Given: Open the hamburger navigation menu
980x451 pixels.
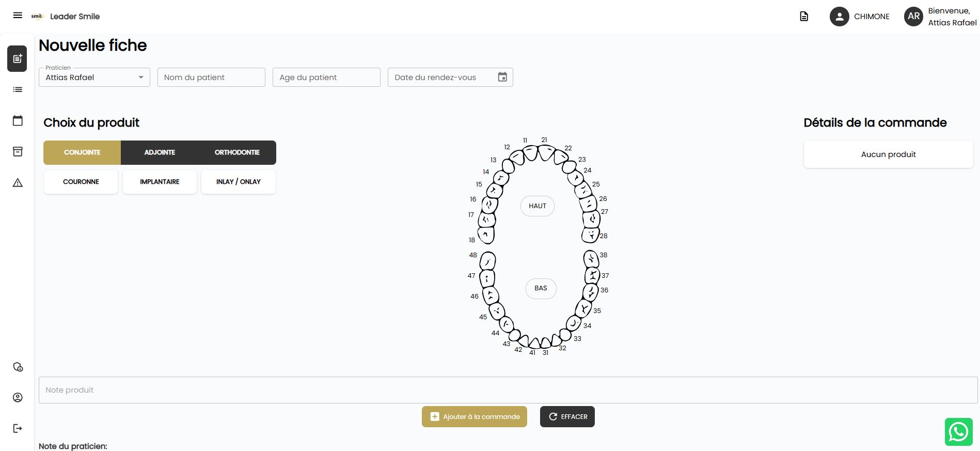Looking at the screenshot, I should 18,15.
